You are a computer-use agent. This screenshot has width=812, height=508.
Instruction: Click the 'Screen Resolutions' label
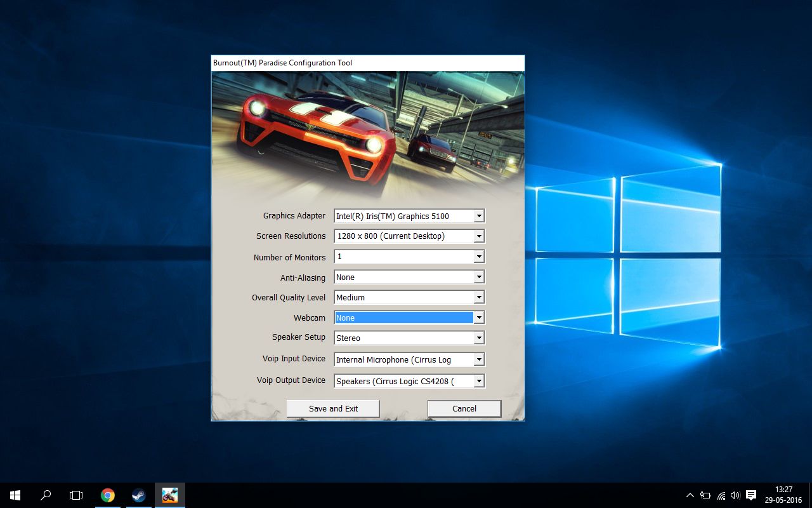point(291,236)
